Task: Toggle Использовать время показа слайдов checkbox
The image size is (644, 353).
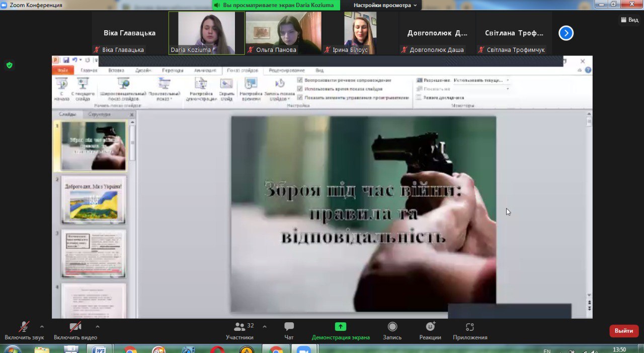Action: [300, 89]
